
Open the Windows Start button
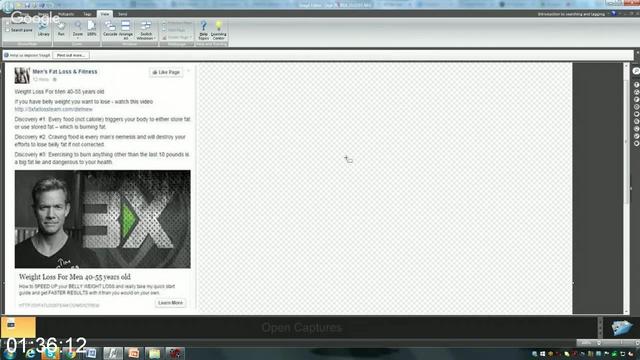click(x=9, y=353)
